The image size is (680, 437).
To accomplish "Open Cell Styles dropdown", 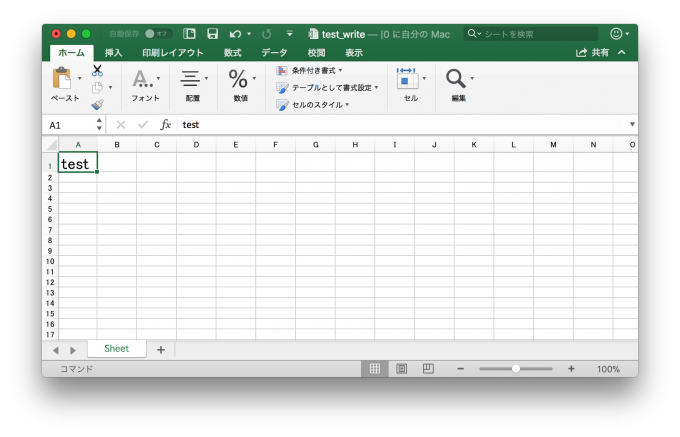I will point(313,105).
